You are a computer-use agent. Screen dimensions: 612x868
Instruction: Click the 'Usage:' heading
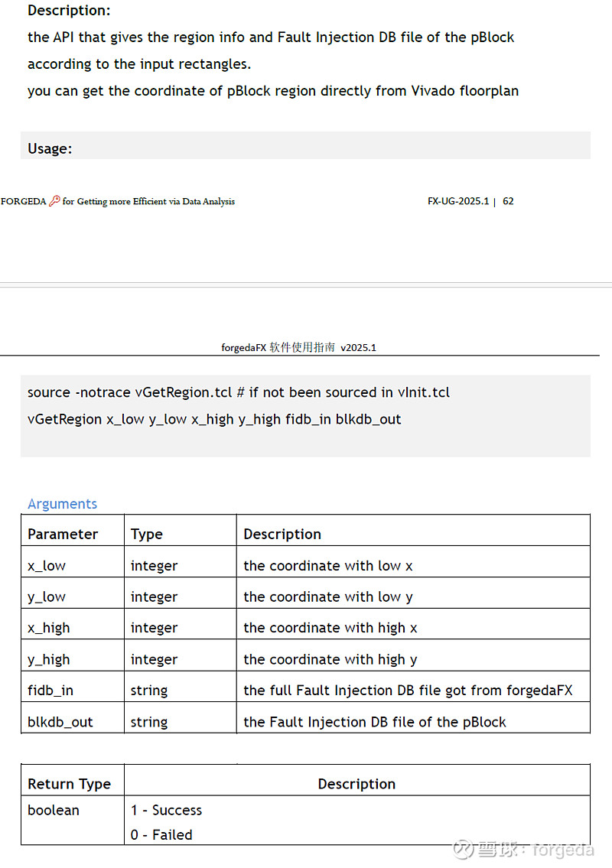tap(50, 149)
